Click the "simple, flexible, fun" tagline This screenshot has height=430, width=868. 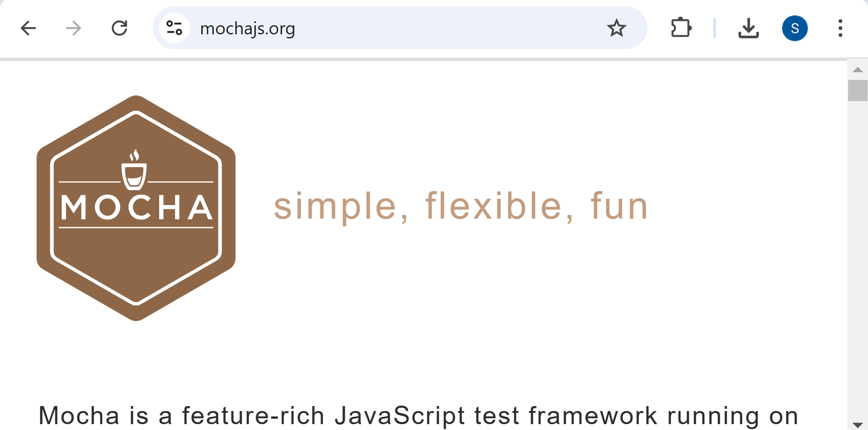pyautogui.click(x=461, y=206)
